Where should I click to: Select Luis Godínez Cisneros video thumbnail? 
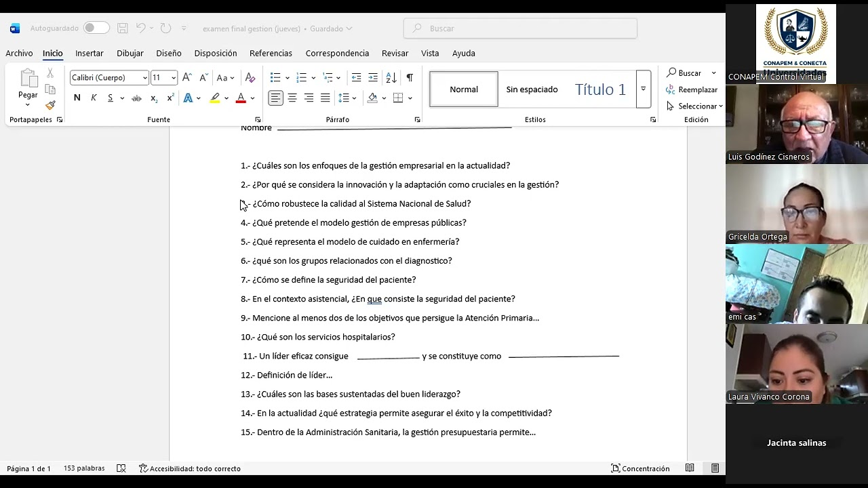tap(797, 124)
